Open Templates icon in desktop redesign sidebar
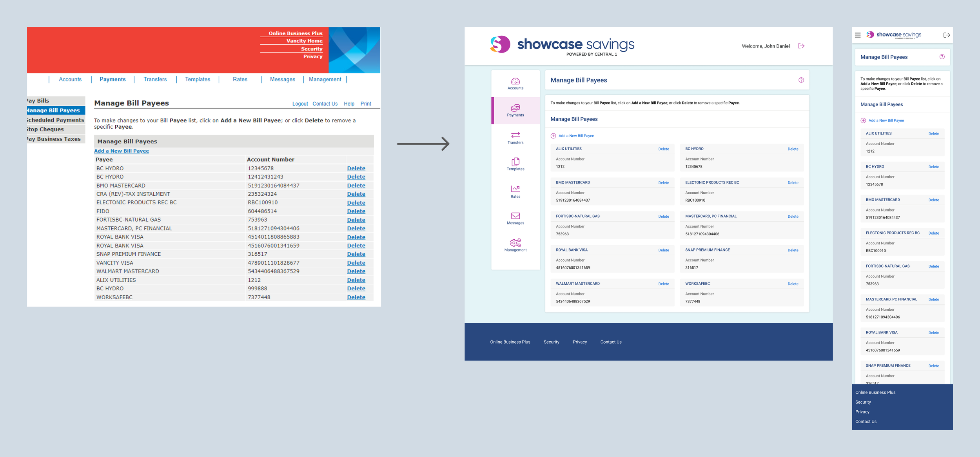This screenshot has width=980, height=457. [515, 162]
